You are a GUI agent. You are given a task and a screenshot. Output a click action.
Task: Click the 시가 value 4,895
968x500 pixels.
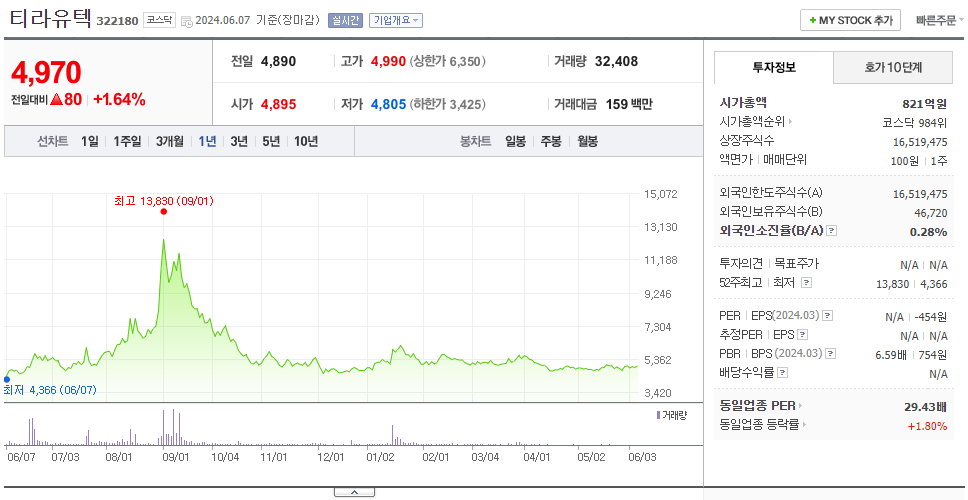(x=278, y=104)
